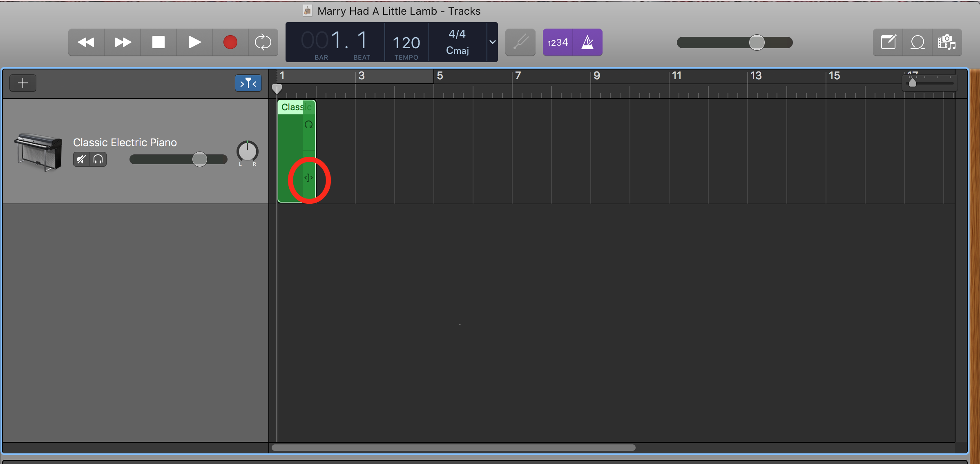Toggle the metronome on
The width and height of the screenshot is (980, 464).
click(587, 42)
